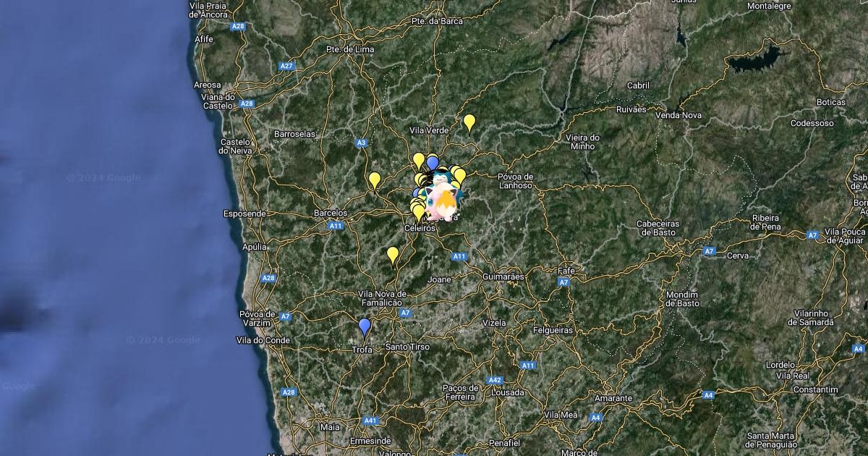This screenshot has width=868, height=456.
Task: Click the A4 shield near Amarante
Action: 595,418
